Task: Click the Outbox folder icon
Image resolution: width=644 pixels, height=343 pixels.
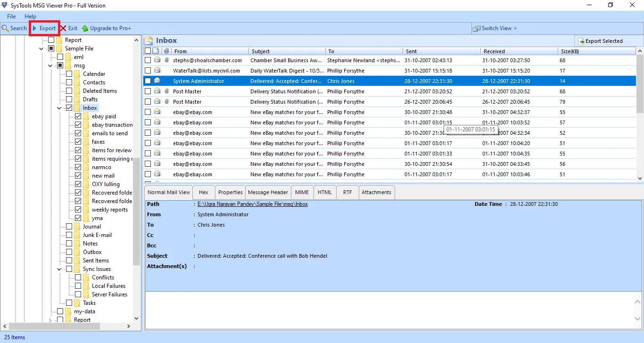Action: (x=77, y=252)
